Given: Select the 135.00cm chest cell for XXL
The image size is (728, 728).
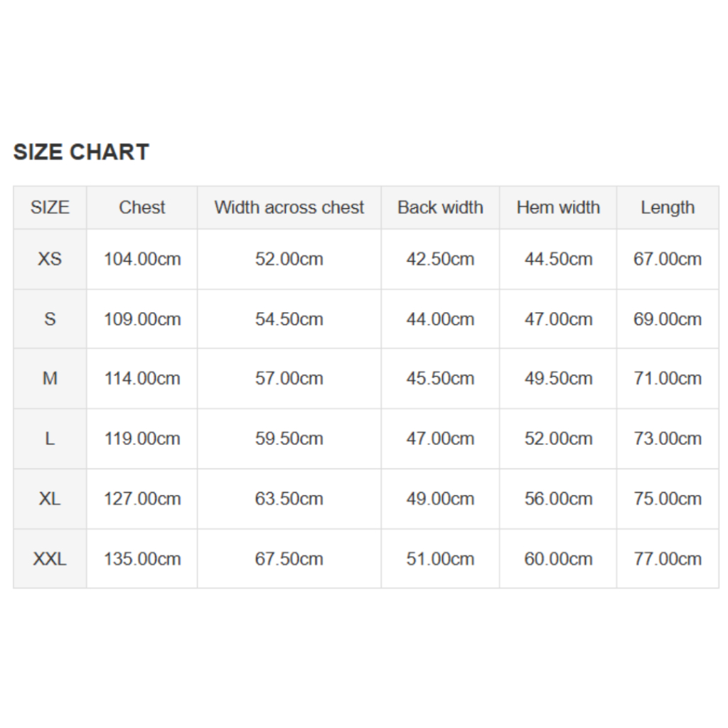Looking at the screenshot, I should (x=142, y=559).
